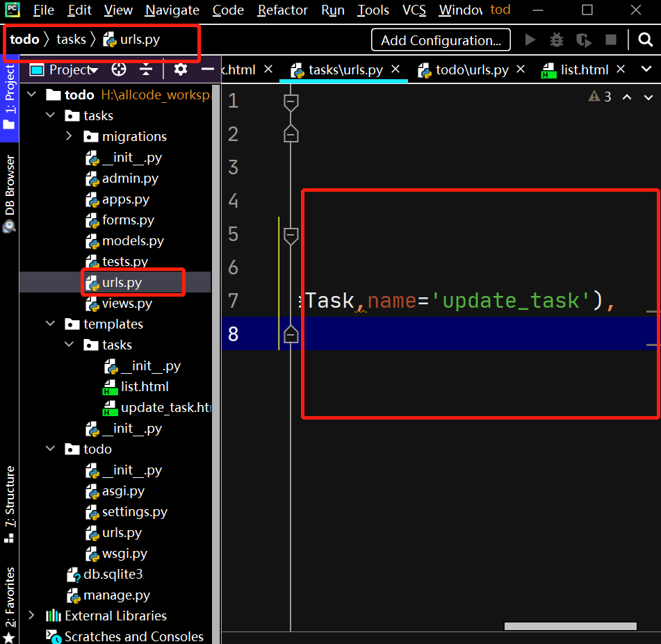Toggle the 1: Project side tool window
The width and height of the screenshot is (661, 644).
tap(9, 98)
